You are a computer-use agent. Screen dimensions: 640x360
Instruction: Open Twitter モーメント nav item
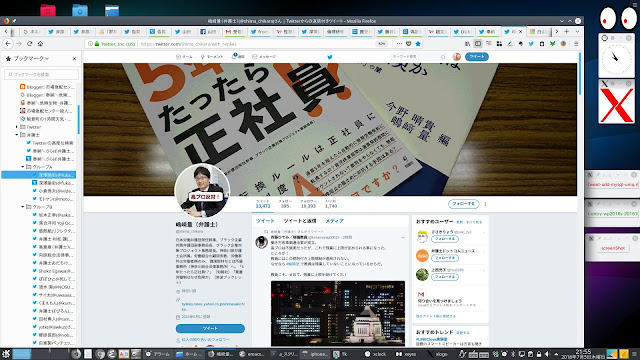(x=212, y=57)
